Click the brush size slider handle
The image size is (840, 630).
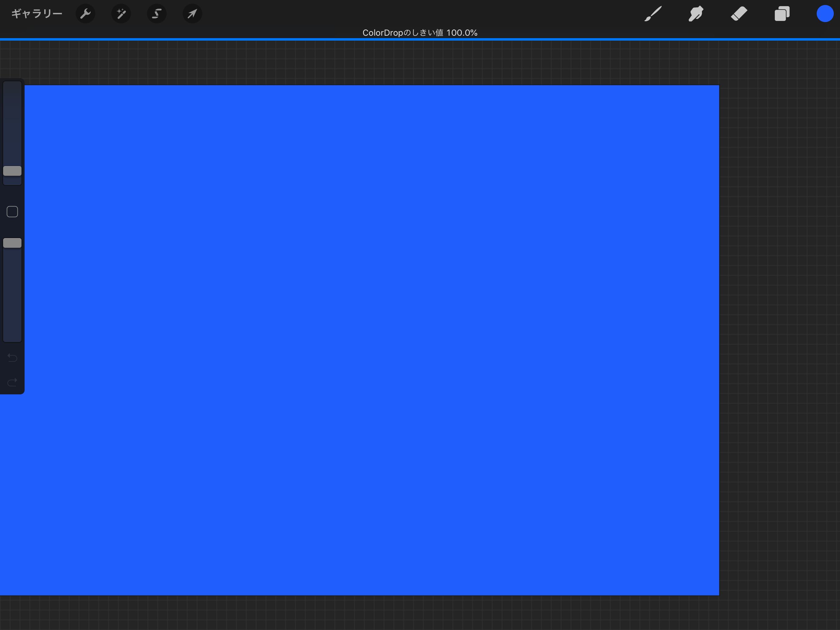click(12, 171)
